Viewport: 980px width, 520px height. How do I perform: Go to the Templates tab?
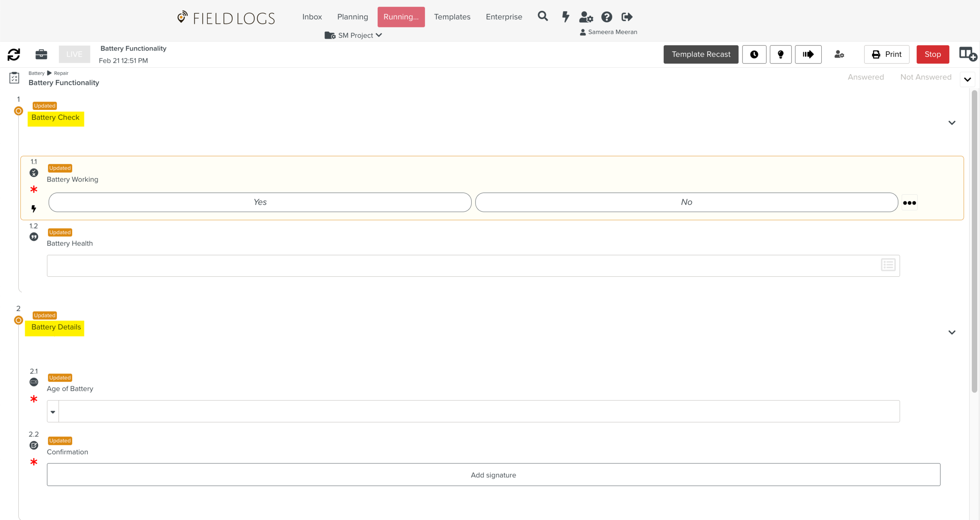tap(452, 17)
